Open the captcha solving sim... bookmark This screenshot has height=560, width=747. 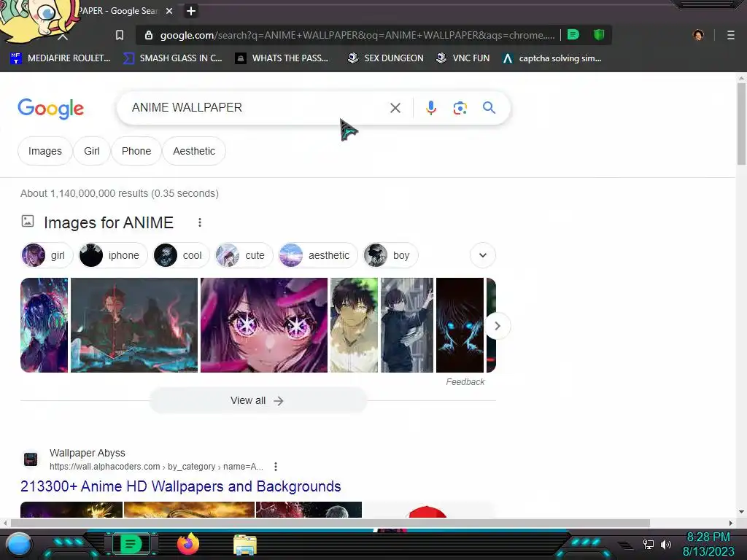[552, 58]
